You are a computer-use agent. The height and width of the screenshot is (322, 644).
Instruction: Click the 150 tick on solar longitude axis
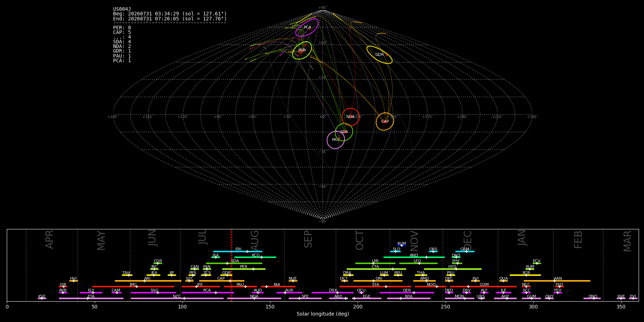coord(270,307)
